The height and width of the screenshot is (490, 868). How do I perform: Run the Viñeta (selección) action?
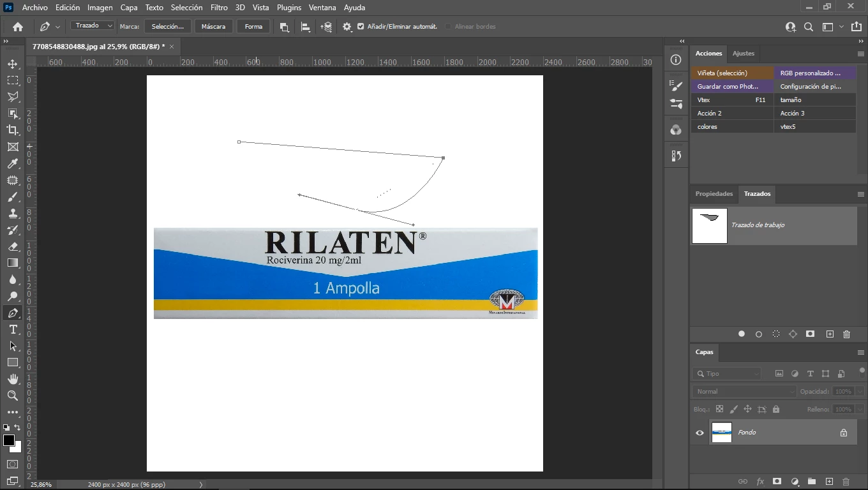[x=732, y=73]
